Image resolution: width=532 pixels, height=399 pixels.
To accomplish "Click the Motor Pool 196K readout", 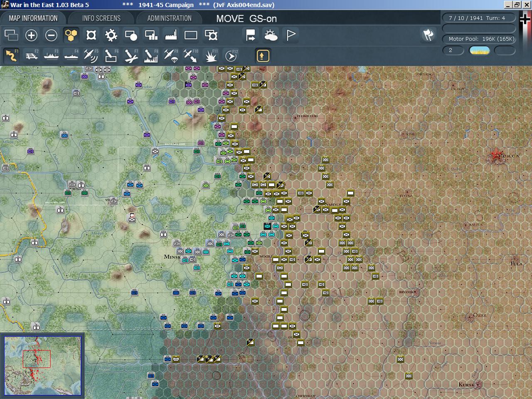I will 479,39.
